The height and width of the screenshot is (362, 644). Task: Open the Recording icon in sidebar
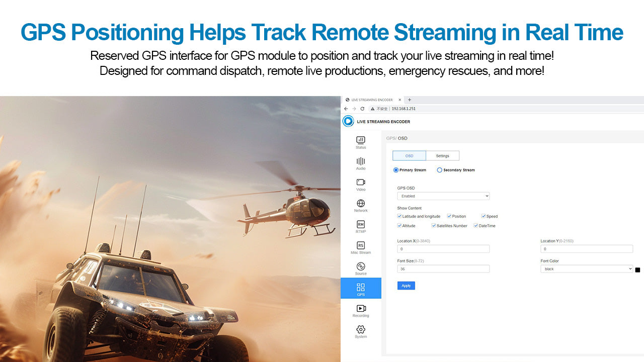[361, 309]
